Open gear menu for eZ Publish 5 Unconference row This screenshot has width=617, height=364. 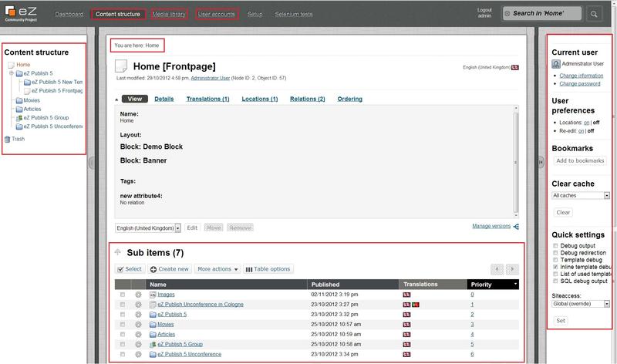click(138, 354)
